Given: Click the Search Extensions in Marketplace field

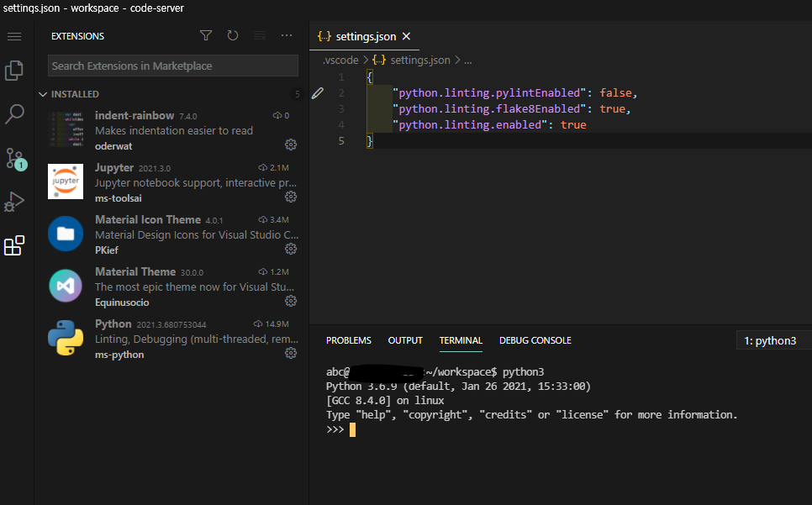Looking at the screenshot, I should point(172,66).
